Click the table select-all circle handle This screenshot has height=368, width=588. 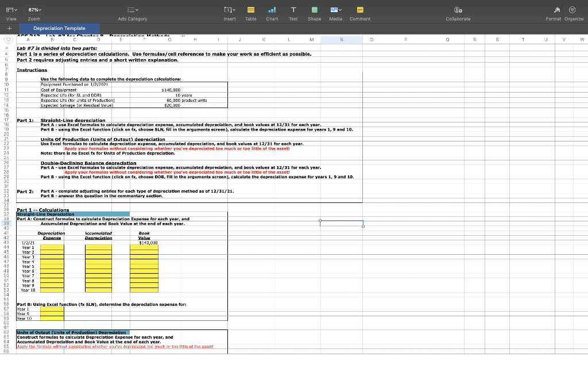(x=7, y=39)
